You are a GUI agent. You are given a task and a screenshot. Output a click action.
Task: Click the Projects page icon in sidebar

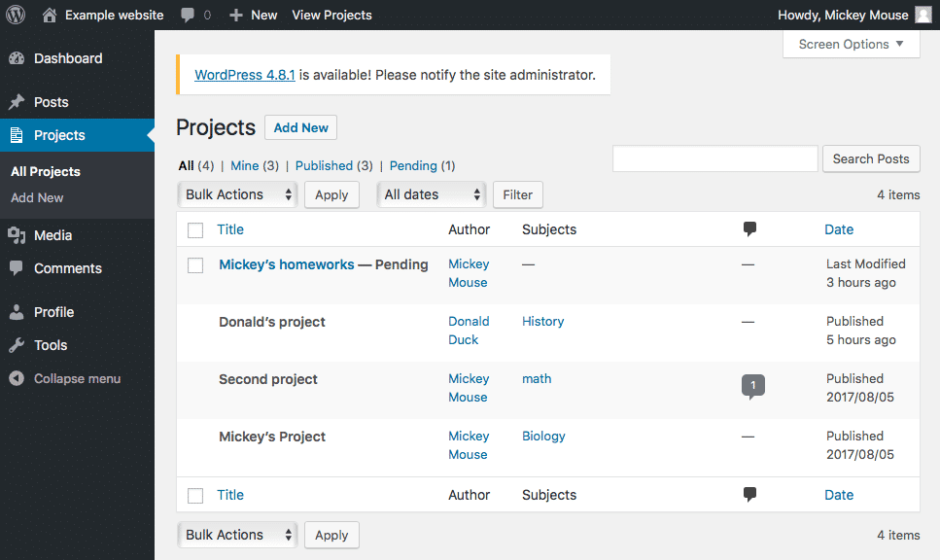point(17,135)
